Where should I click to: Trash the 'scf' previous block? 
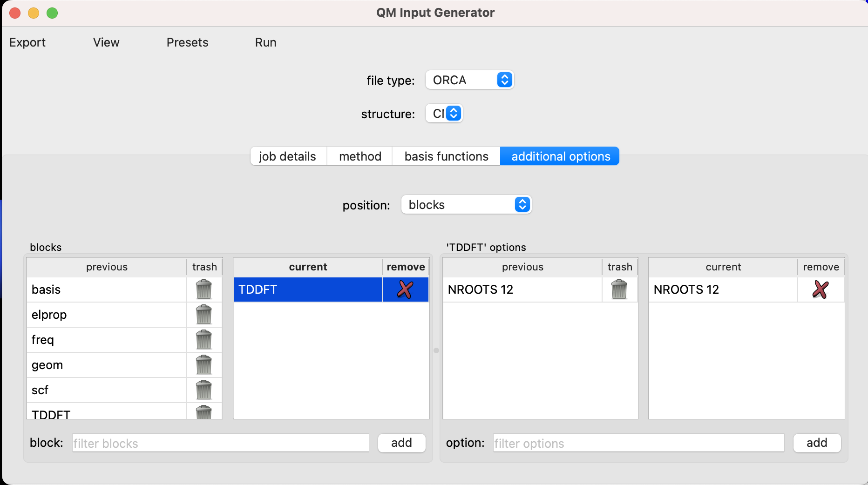click(204, 390)
